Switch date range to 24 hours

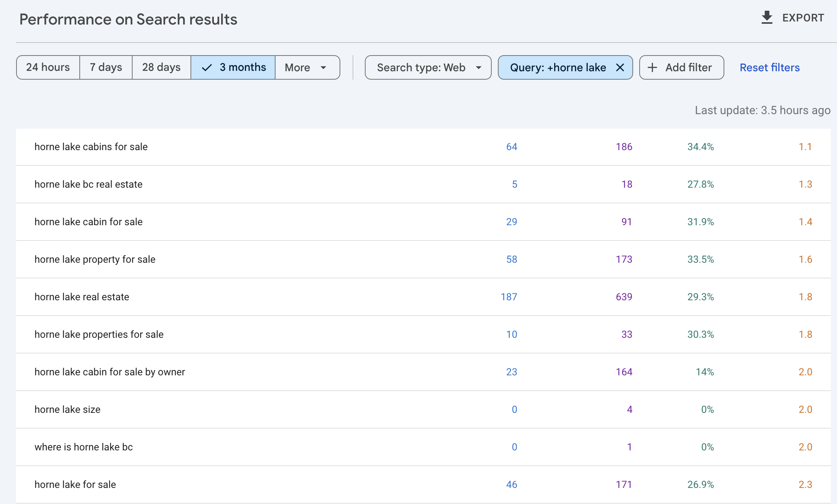coord(48,67)
